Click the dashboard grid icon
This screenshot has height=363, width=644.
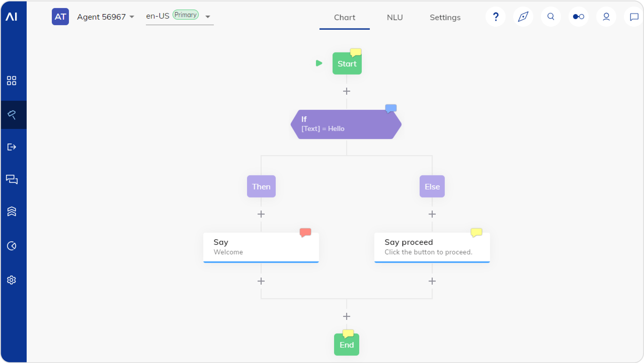click(12, 80)
